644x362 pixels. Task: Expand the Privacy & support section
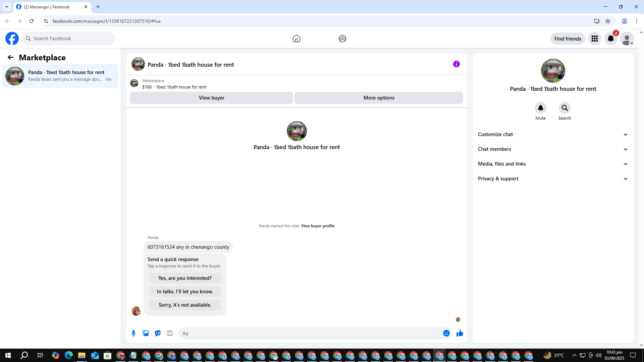tap(553, 179)
